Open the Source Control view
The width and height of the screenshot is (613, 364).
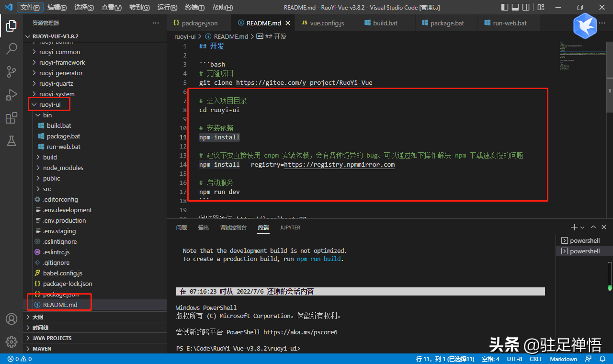[x=11, y=72]
